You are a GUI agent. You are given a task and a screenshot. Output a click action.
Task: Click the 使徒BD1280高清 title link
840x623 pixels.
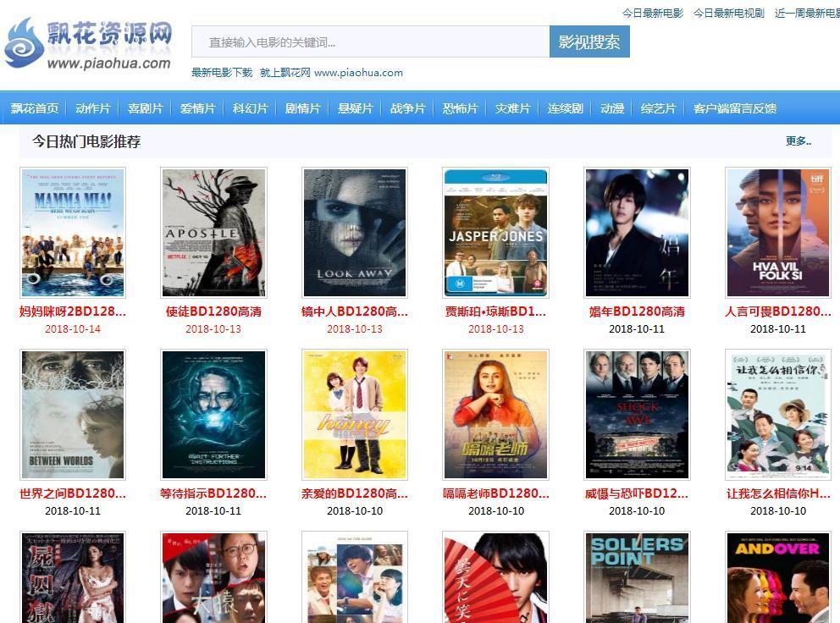coord(213,311)
